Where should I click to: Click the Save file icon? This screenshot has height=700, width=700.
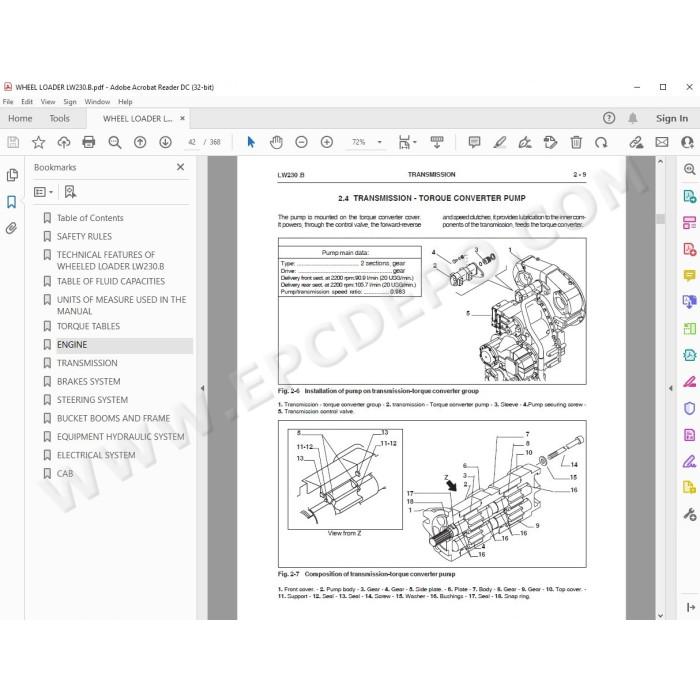tap(13, 142)
